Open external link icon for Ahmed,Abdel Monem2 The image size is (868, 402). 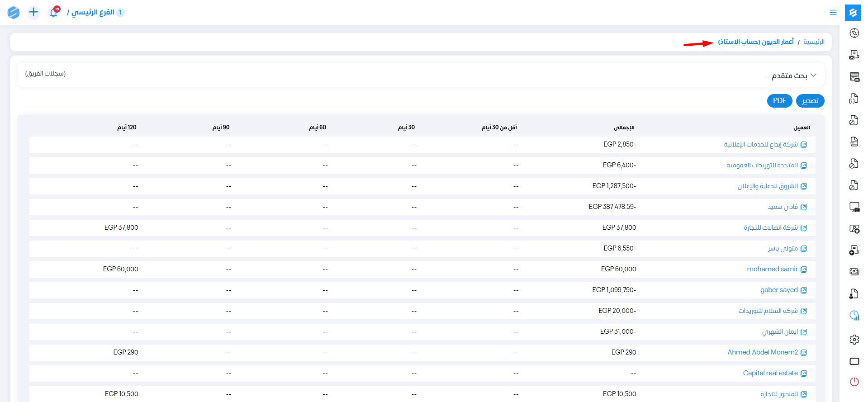pos(804,353)
